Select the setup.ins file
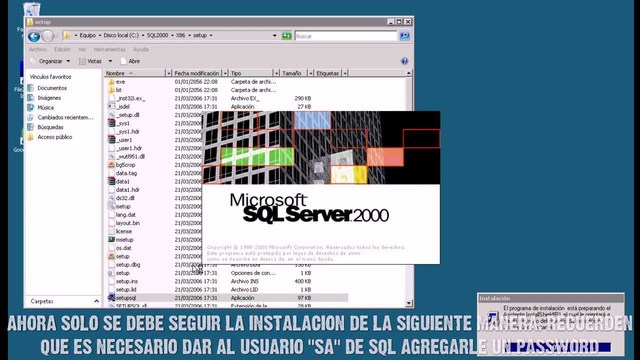Viewport: 640px width, 360px height. pos(127,281)
